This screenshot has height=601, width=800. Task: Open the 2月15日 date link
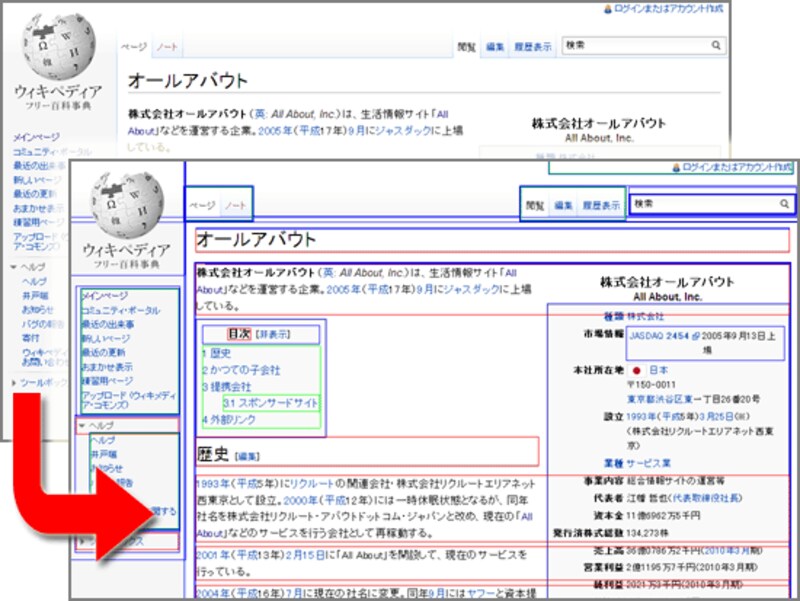click(306, 555)
